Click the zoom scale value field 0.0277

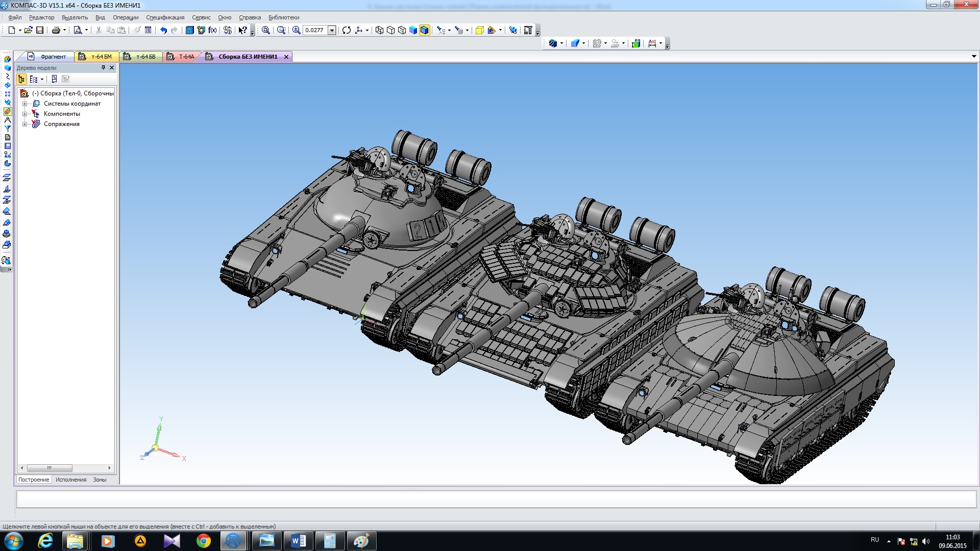click(x=315, y=30)
